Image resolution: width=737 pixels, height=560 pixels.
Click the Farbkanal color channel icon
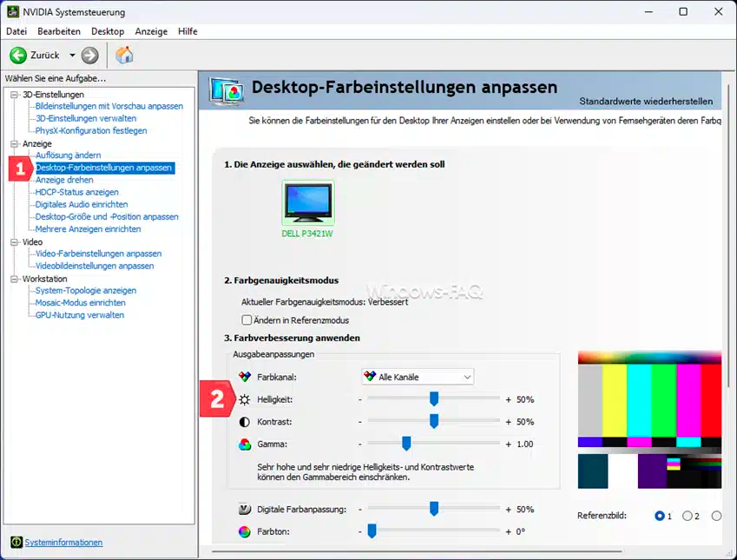click(245, 377)
